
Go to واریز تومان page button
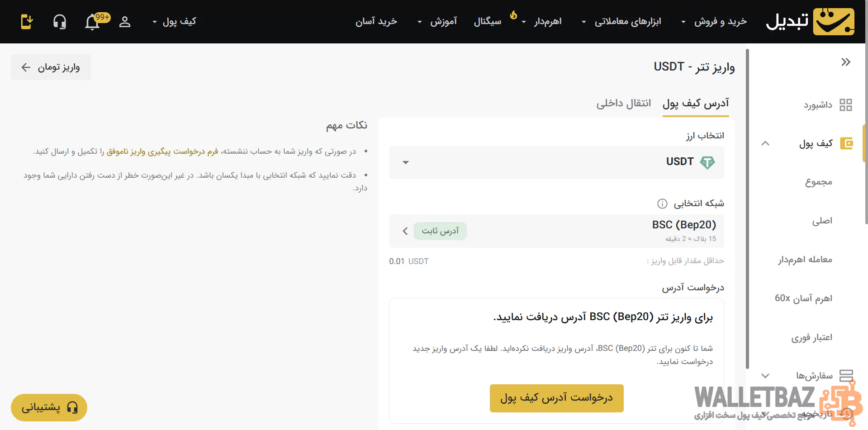click(x=51, y=67)
